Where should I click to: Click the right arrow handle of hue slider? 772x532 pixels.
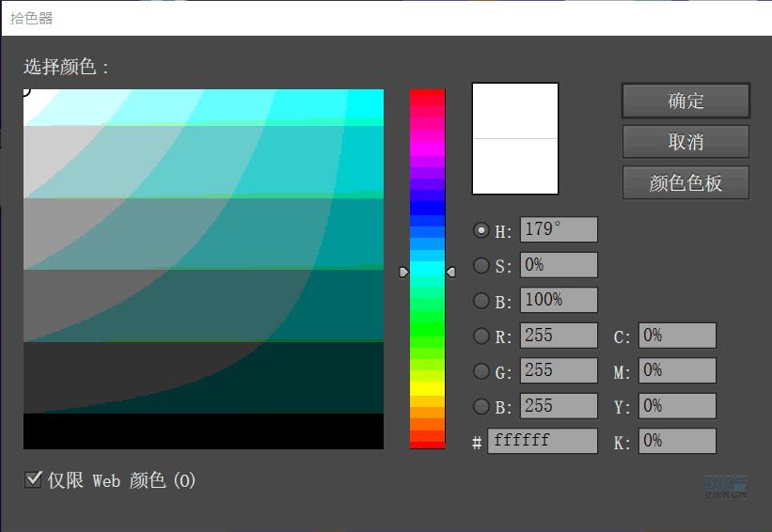pyautogui.click(x=450, y=272)
